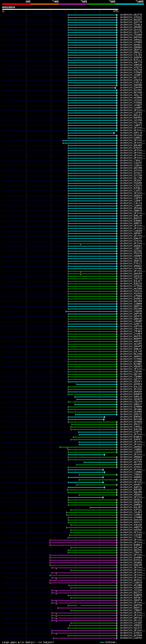Click the UniRef100_A9P8Z1 label
146x644 pixels.
point(131,40)
